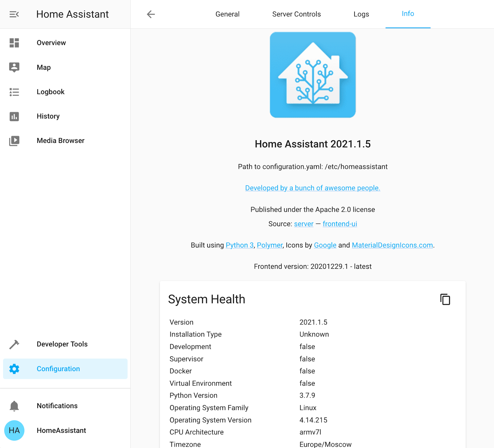This screenshot has height=448, width=494.
Task: Click the Configuration gear icon
Action: coord(14,369)
